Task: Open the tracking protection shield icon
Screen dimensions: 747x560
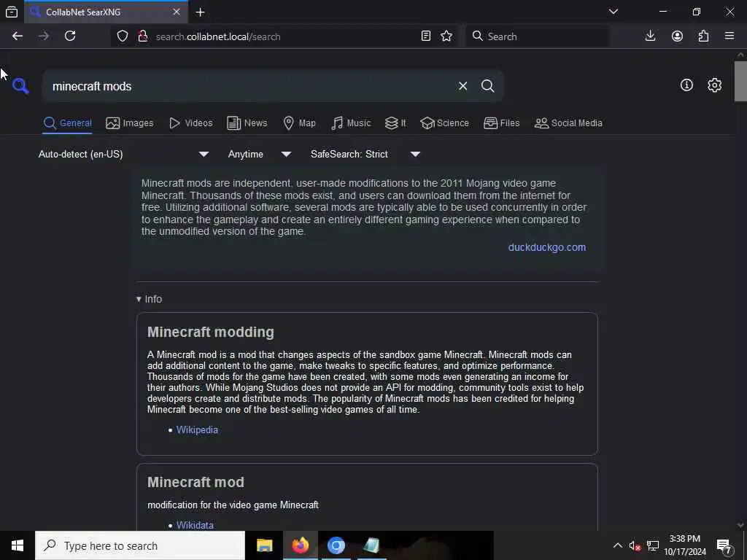Action: point(123,36)
